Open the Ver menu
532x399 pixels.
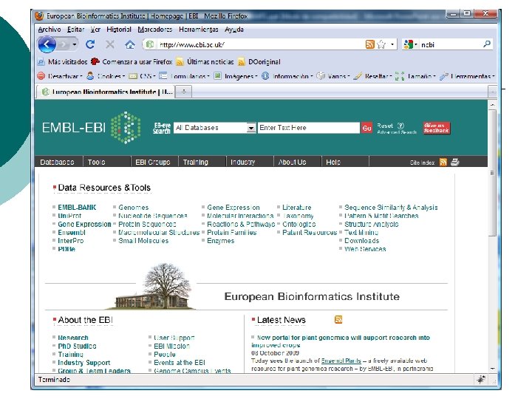(x=95, y=30)
